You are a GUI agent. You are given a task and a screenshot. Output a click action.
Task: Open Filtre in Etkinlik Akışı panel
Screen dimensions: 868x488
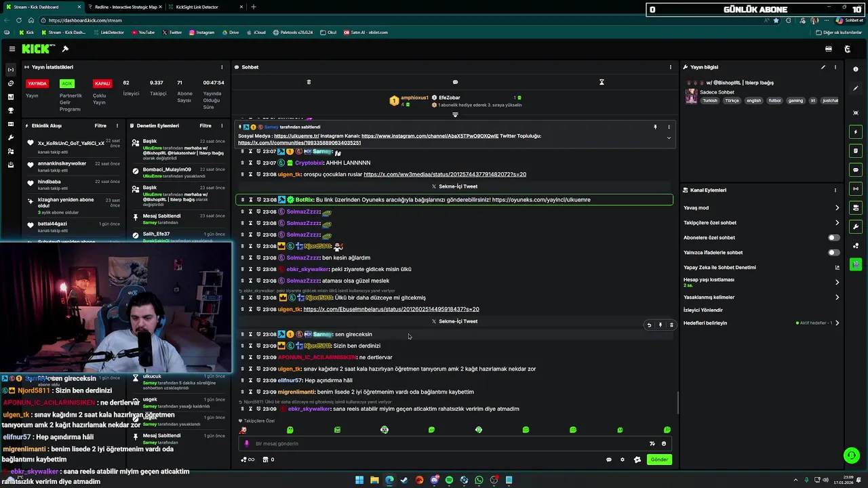pos(100,126)
